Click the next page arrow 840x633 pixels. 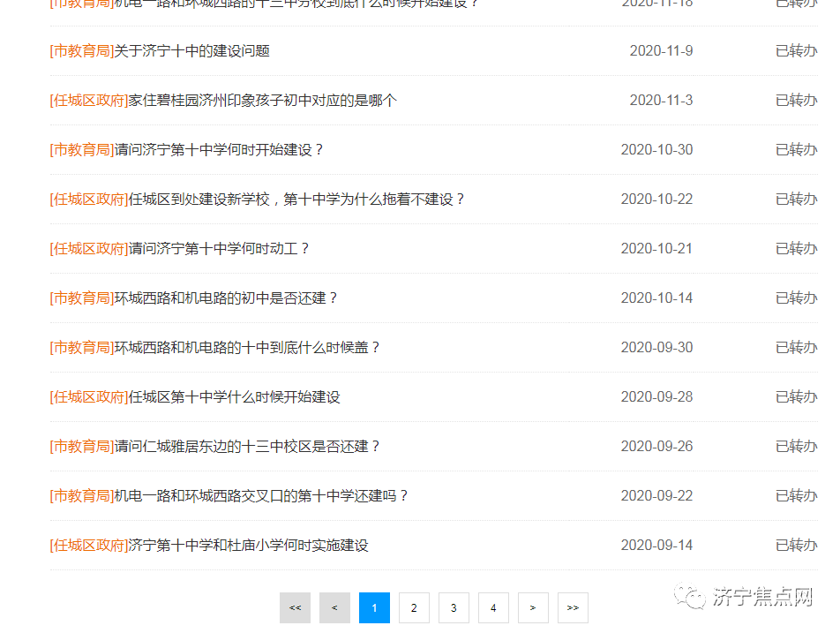(x=533, y=607)
